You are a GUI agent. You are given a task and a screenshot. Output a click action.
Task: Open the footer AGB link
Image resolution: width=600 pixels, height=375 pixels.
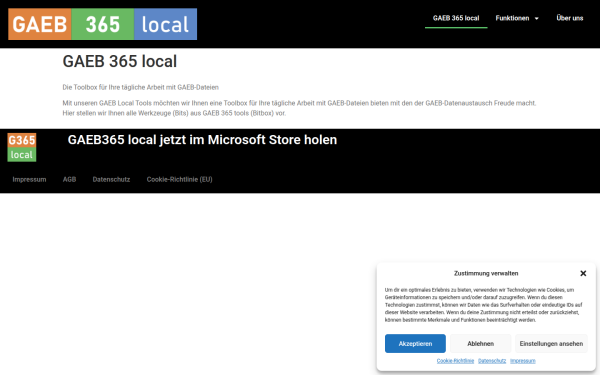69,179
